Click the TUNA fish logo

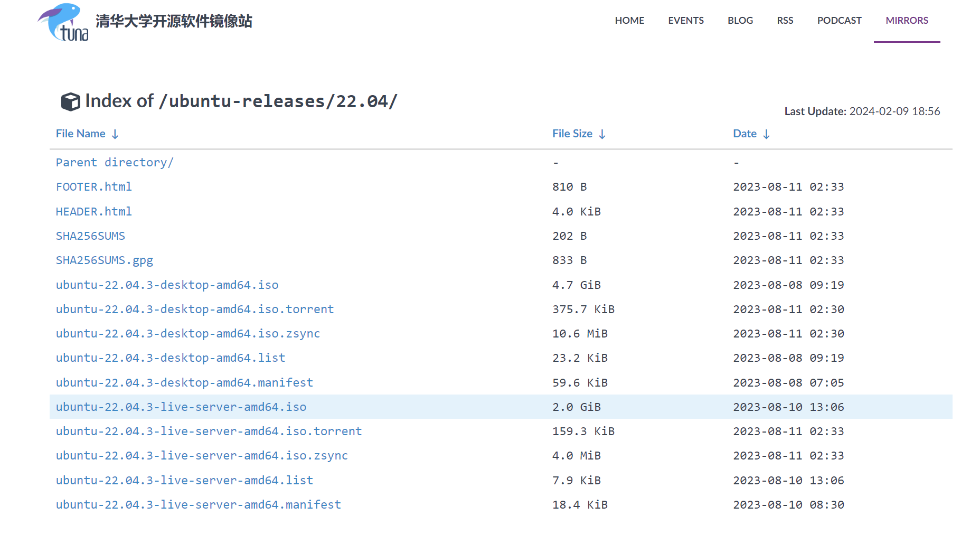pyautogui.click(x=63, y=22)
